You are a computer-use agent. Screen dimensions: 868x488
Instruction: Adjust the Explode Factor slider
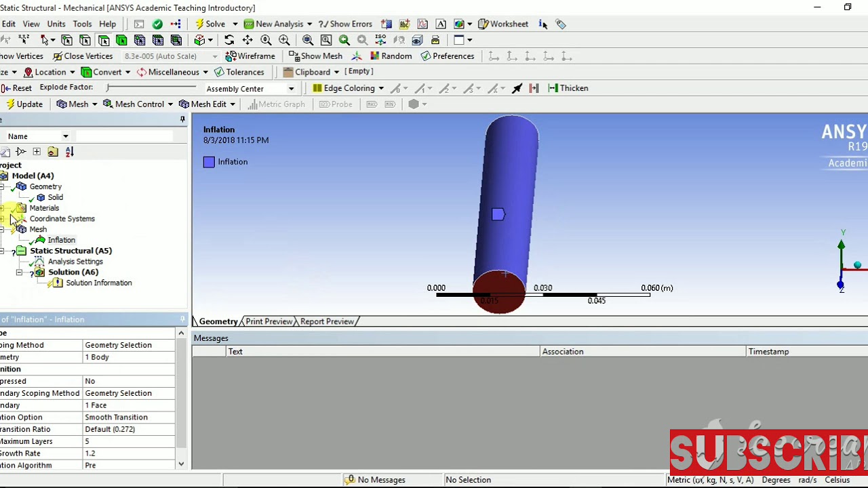pyautogui.click(x=151, y=87)
